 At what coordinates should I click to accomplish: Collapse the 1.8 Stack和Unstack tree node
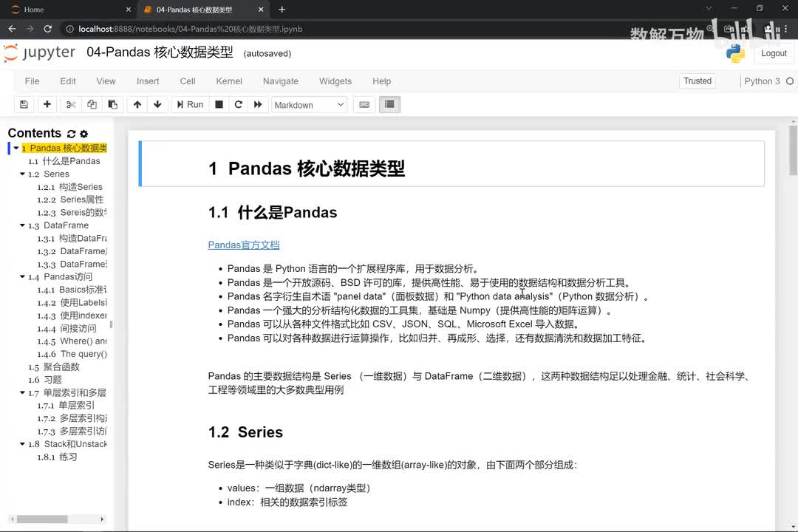pyautogui.click(x=22, y=444)
